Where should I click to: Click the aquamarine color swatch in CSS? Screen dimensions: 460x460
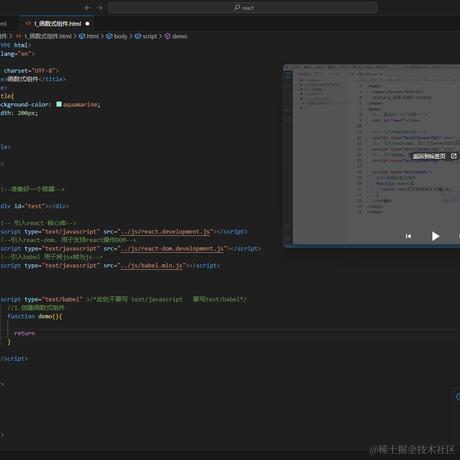59,104
